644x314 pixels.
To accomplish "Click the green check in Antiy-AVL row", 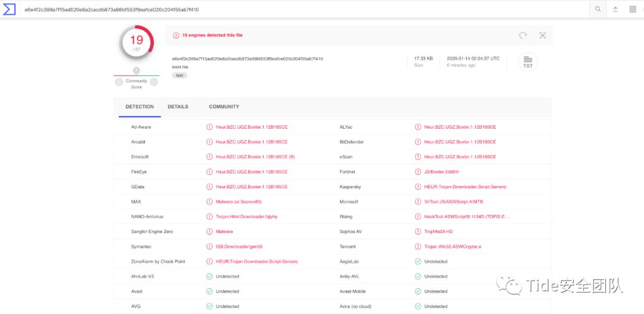I will point(417,276).
